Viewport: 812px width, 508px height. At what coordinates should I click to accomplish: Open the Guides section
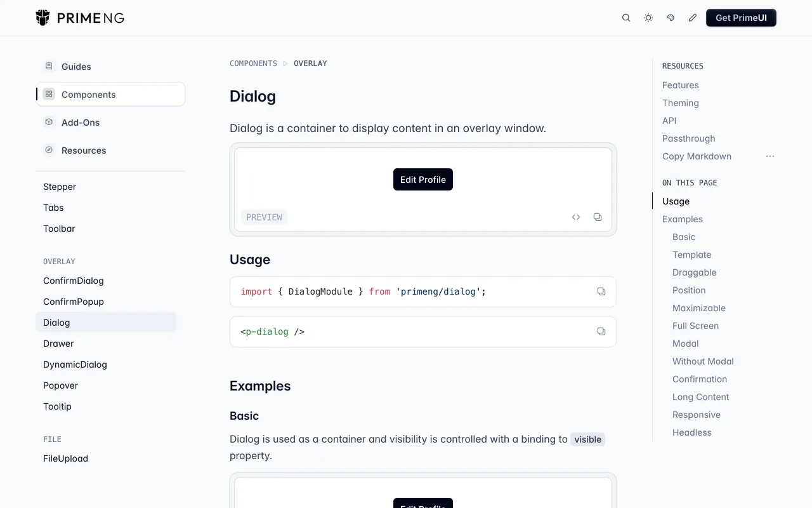(x=110, y=67)
